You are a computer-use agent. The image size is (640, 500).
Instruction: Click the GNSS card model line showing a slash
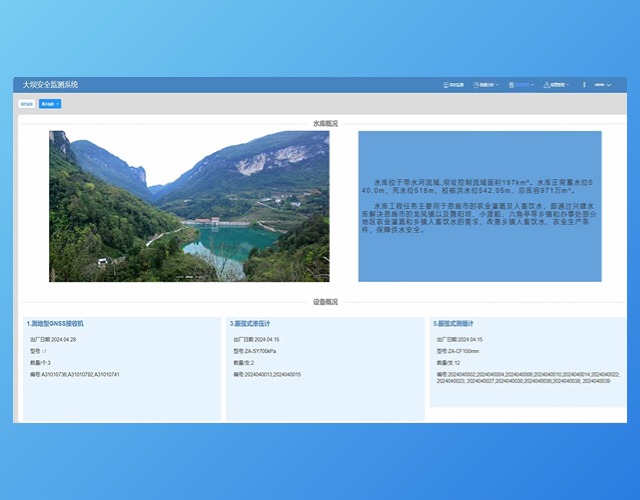point(38,351)
